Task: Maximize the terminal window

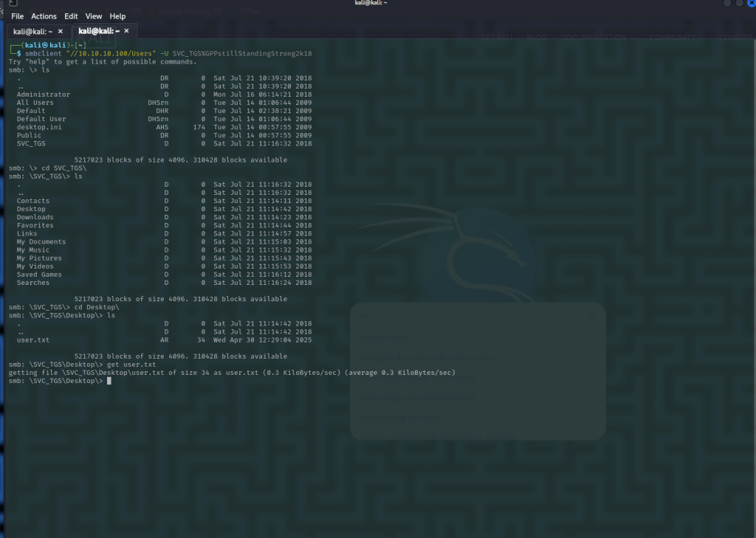Action: 739,4
